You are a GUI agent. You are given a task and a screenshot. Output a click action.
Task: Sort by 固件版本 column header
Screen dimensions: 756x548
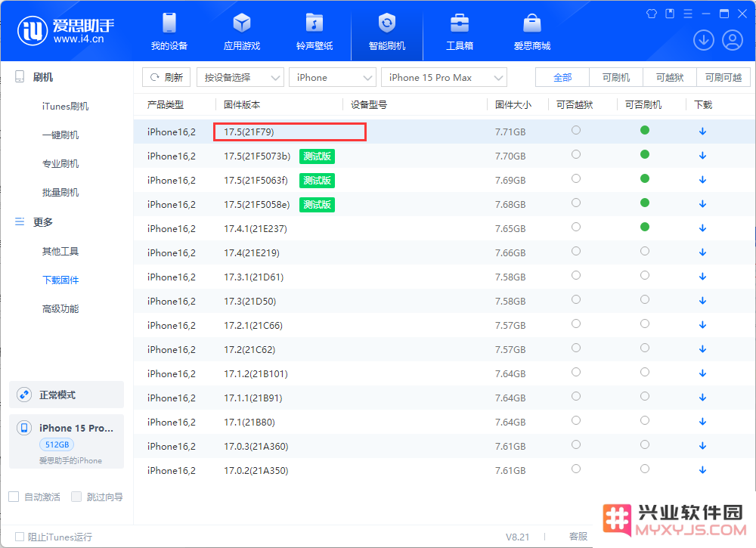pos(242,104)
